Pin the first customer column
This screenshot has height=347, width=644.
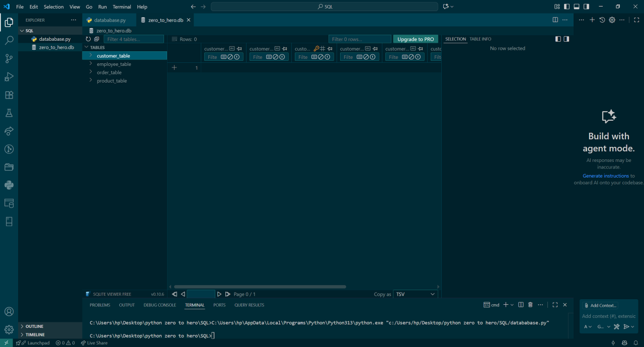[239, 49]
